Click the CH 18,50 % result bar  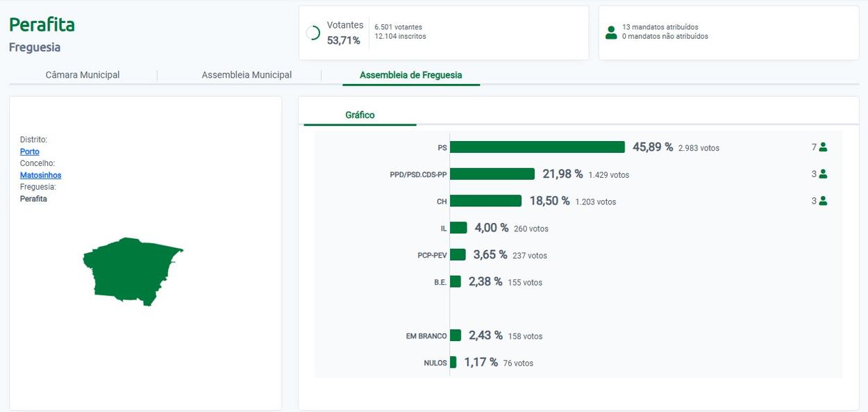coord(485,201)
